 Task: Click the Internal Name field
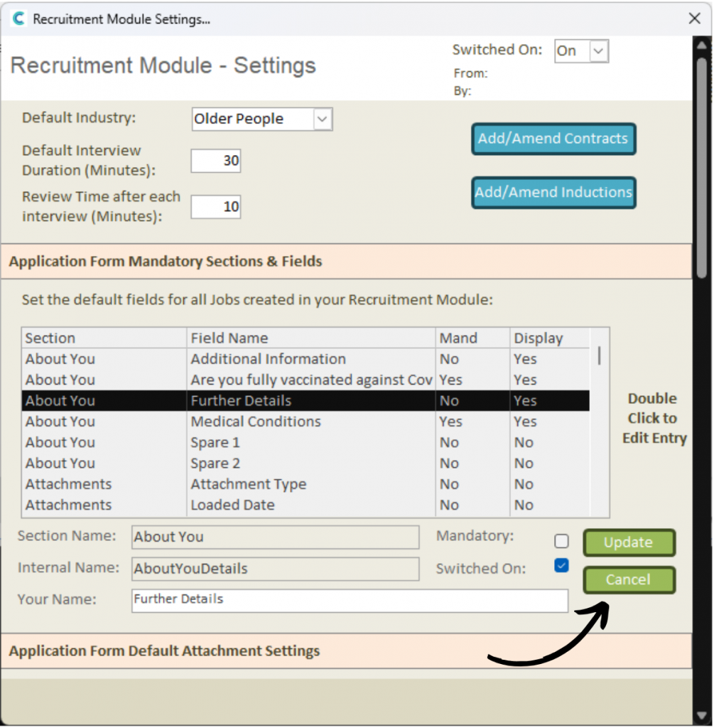275,569
